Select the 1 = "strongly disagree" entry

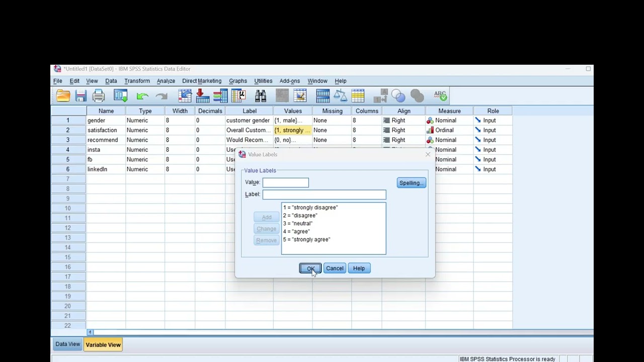click(x=310, y=208)
